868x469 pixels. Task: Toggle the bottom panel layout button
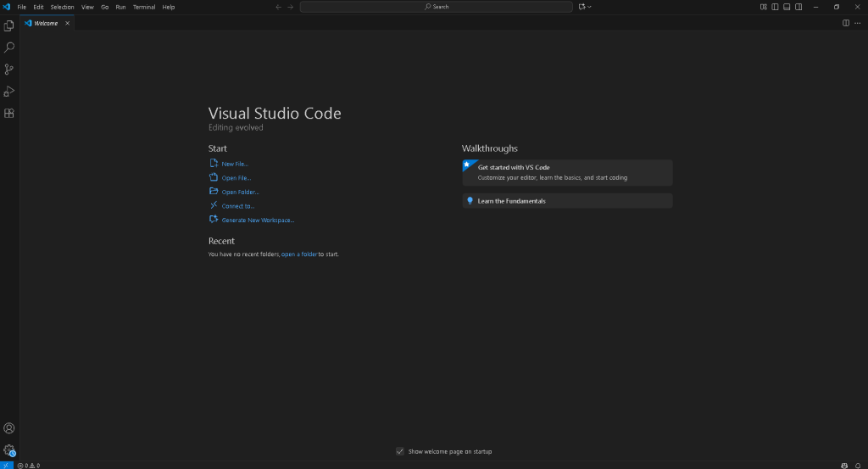[x=787, y=7]
